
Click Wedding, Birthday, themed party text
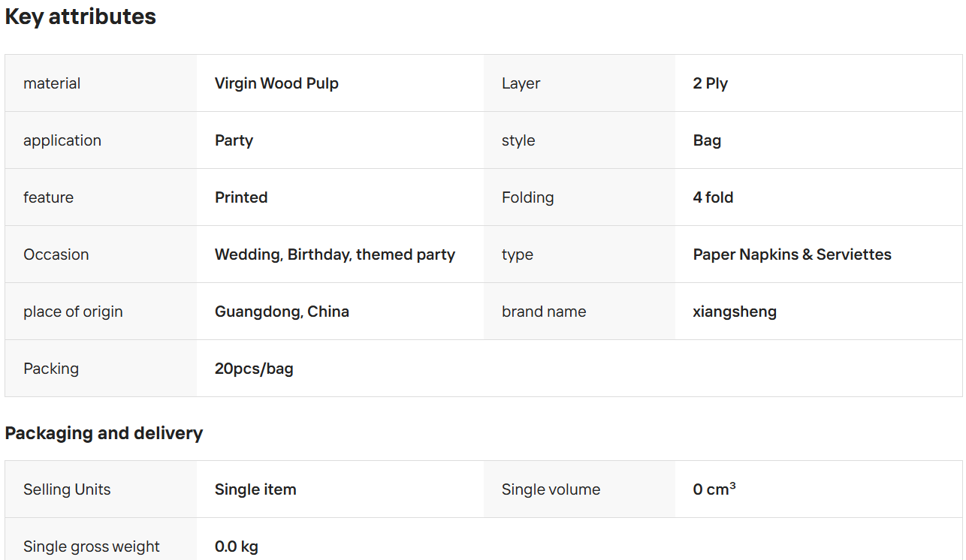coord(335,254)
